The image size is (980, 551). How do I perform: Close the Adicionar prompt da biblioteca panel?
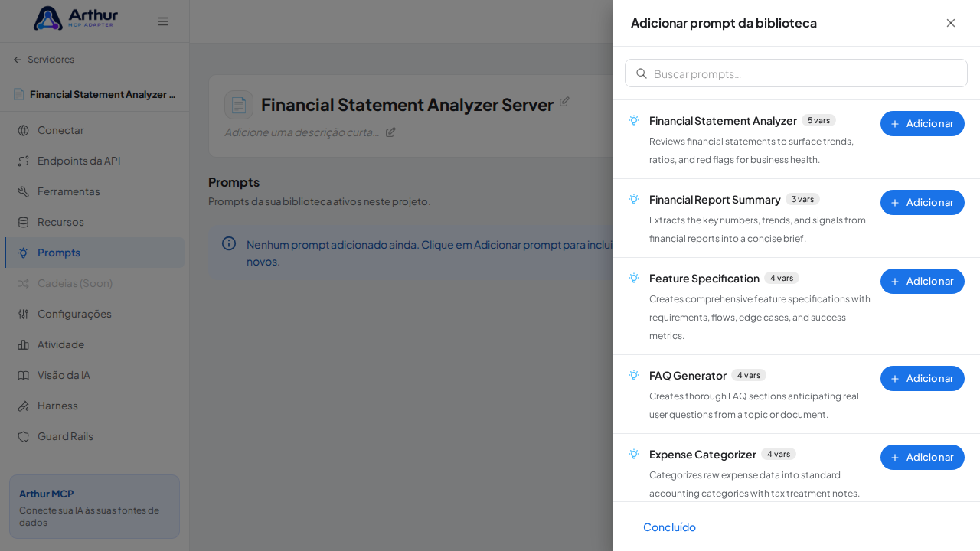(x=951, y=23)
